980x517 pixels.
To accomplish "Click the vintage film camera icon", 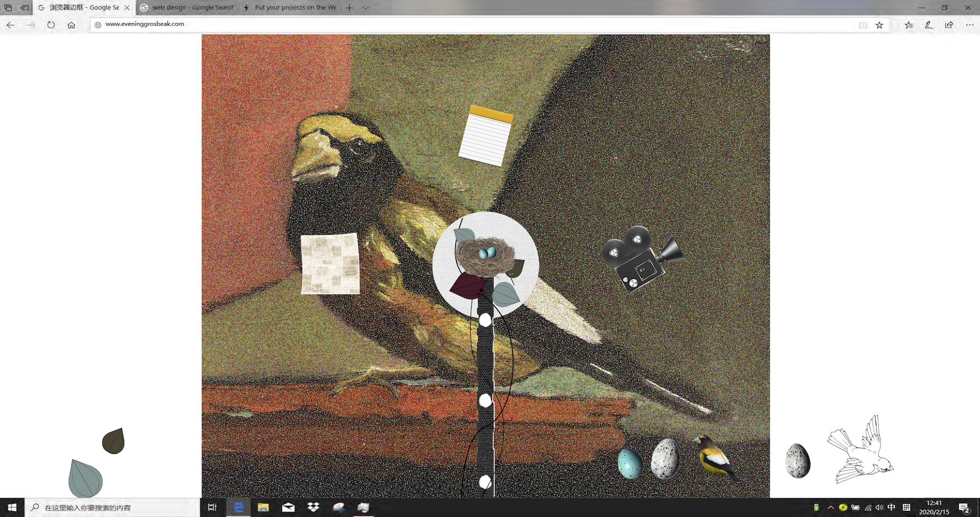I will click(641, 259).
